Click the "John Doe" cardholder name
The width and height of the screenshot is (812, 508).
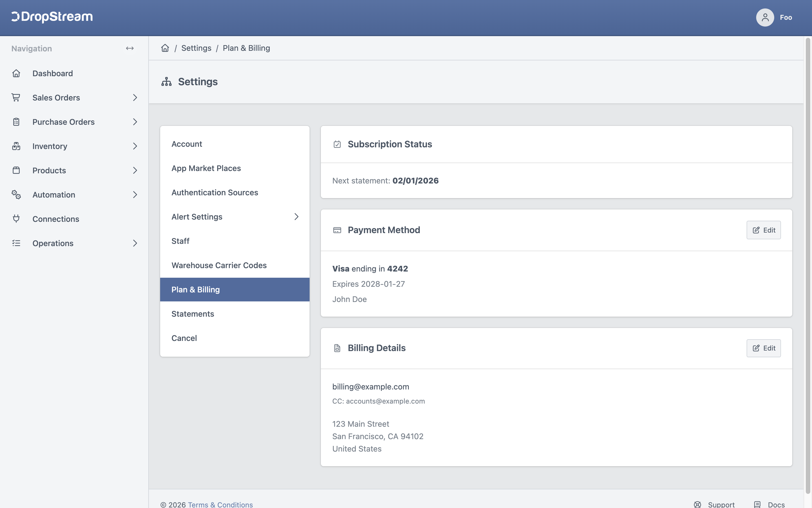point(349,299)
